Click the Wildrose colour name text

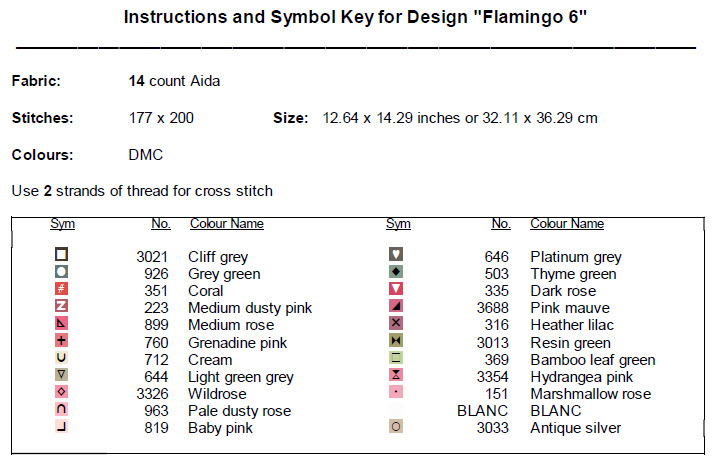pos(217,394)
